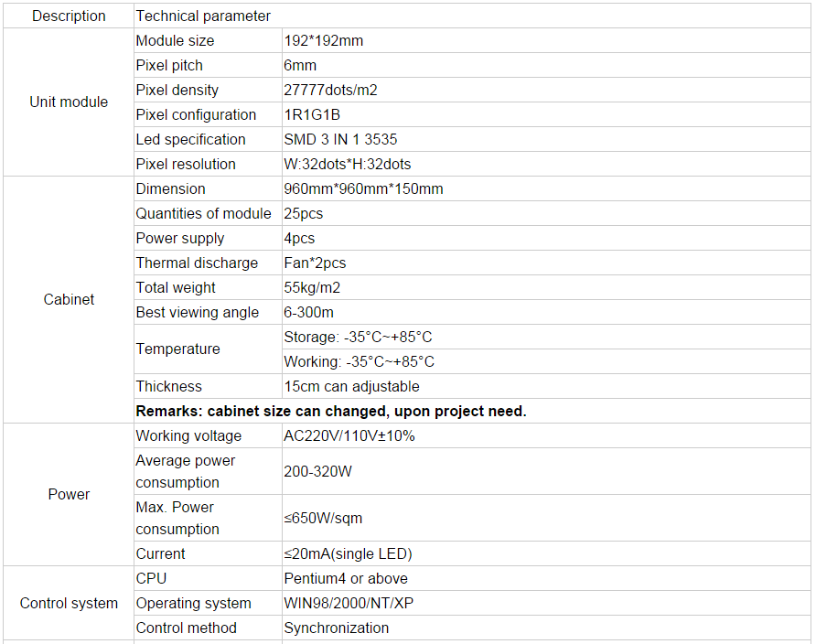Click the Module size value 192*192mm

coord(323,40)
